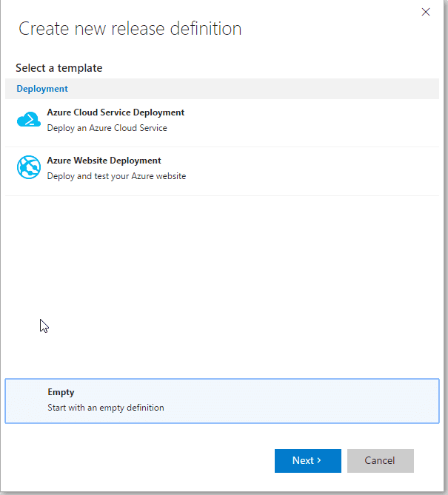Click the Azure Website globe icon
The height and width of the screenshot is (495, 448).
click(x=29, y=167)
